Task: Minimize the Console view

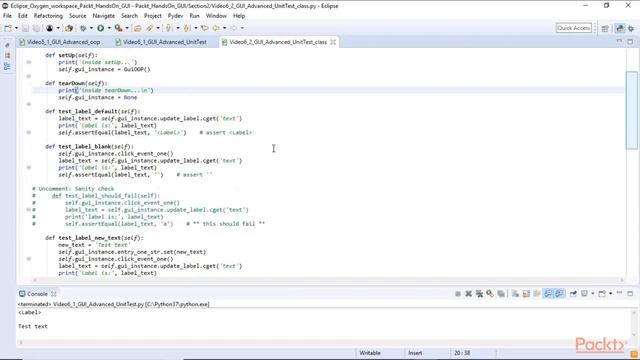Action: point(620,293)
